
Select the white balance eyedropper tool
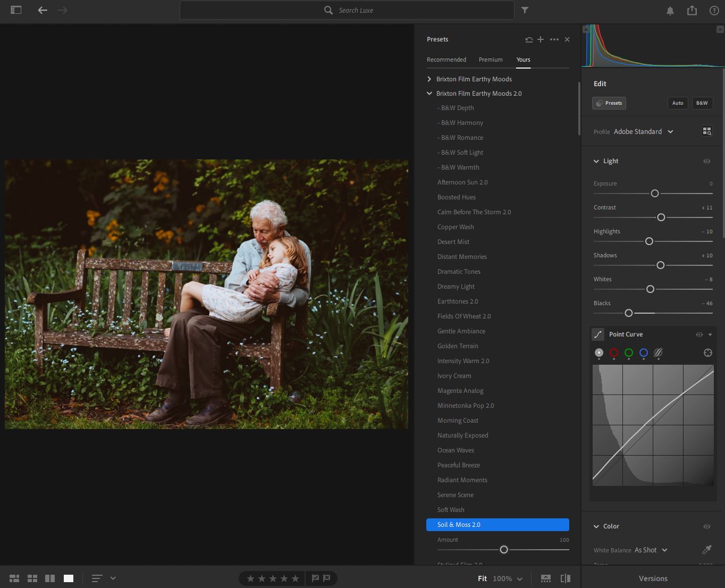(707, 550)
